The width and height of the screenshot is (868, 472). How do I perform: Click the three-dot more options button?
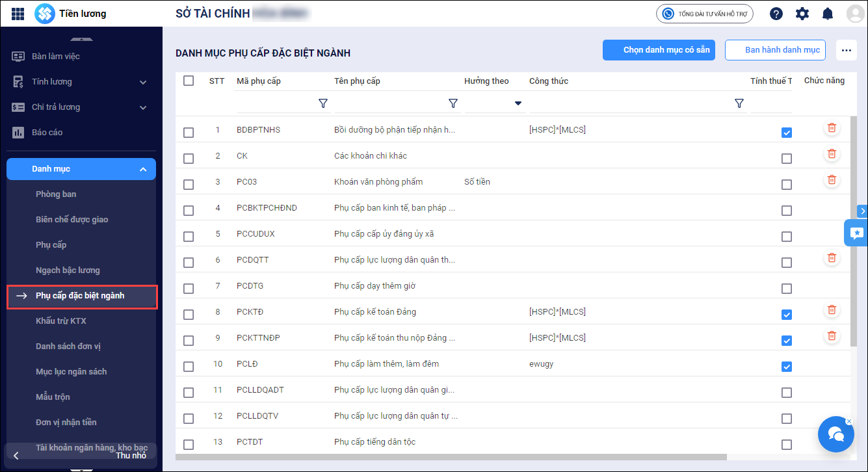(x=846, y=50)
